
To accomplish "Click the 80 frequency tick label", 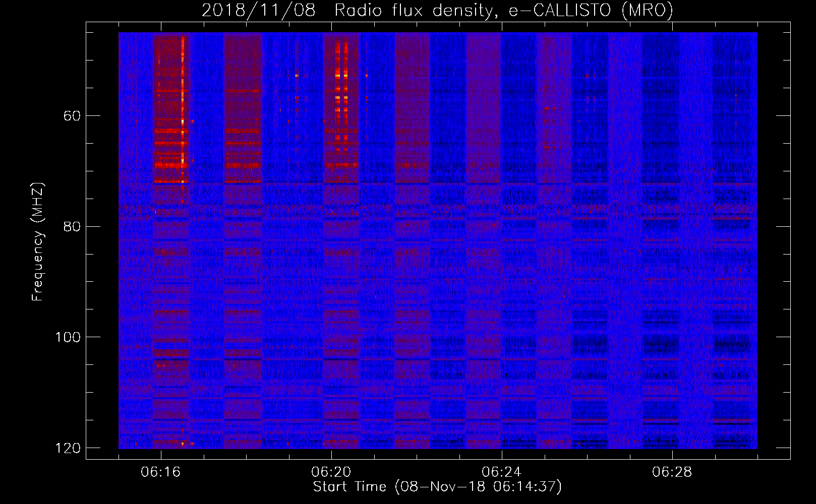I will click(x=72, y=226).
